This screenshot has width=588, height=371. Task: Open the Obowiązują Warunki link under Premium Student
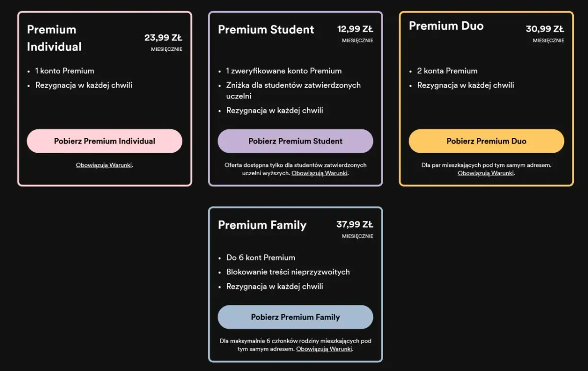(319, 173)
